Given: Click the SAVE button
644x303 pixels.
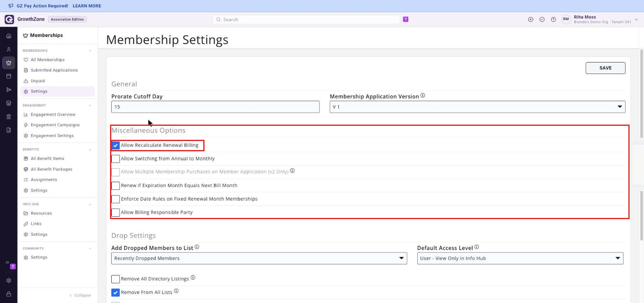Looking at the screenshot, I should pyautogui.click(x=605, y=68).
